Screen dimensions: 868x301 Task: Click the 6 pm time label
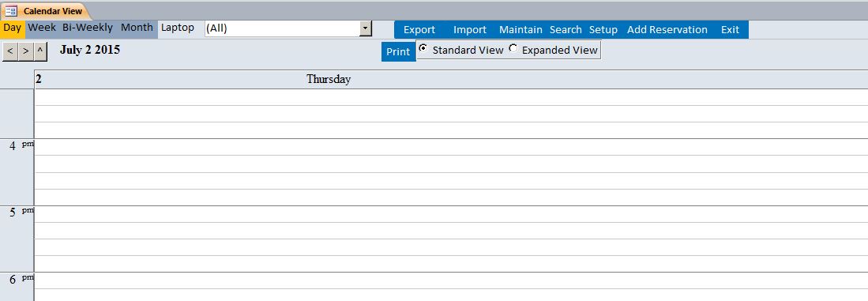point(21,279)
